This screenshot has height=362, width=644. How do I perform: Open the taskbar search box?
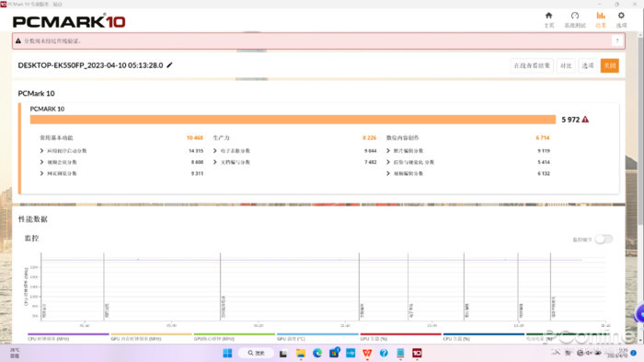point(256,353)
